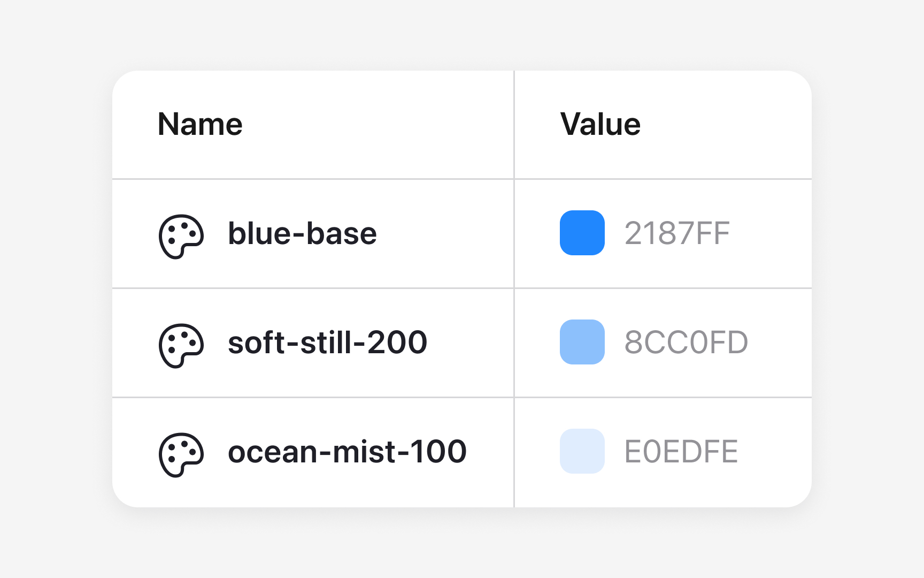Screen dimensions: 924x578
Task: Click the Value column header
Action: click(x=601, y=124)
